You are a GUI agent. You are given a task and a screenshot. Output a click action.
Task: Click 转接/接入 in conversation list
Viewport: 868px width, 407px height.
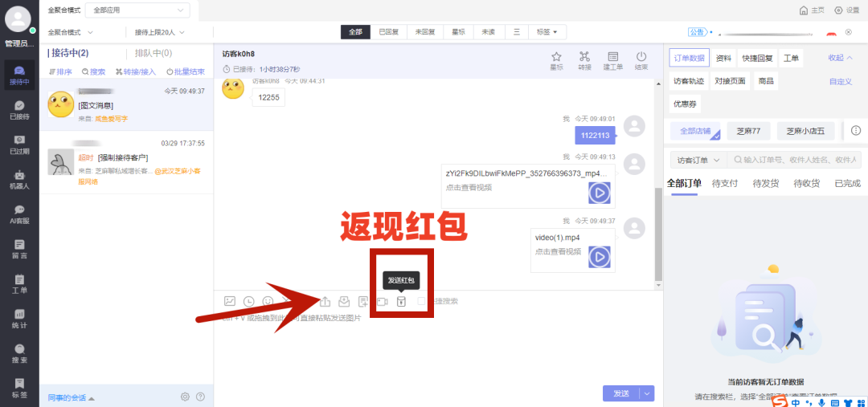(x=136, y=72)
